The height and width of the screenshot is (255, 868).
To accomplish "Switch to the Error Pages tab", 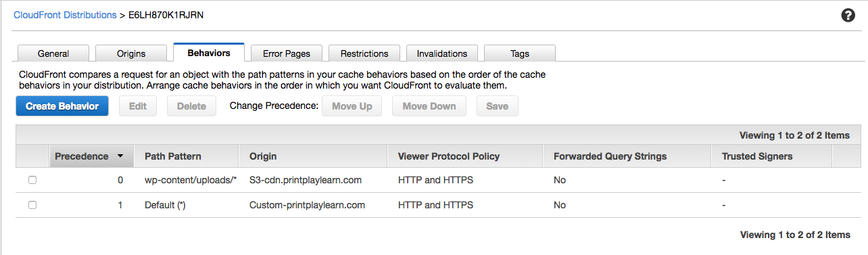I will point(287,53).
